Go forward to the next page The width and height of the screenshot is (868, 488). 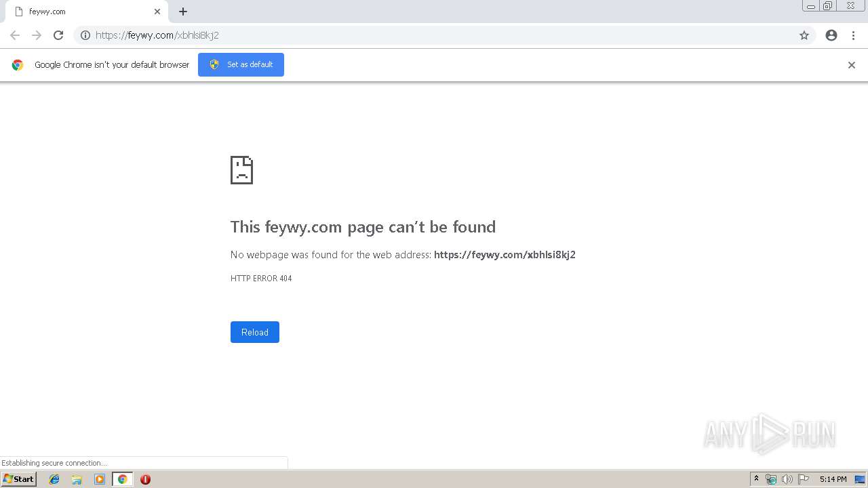click(x=37, y=35)
